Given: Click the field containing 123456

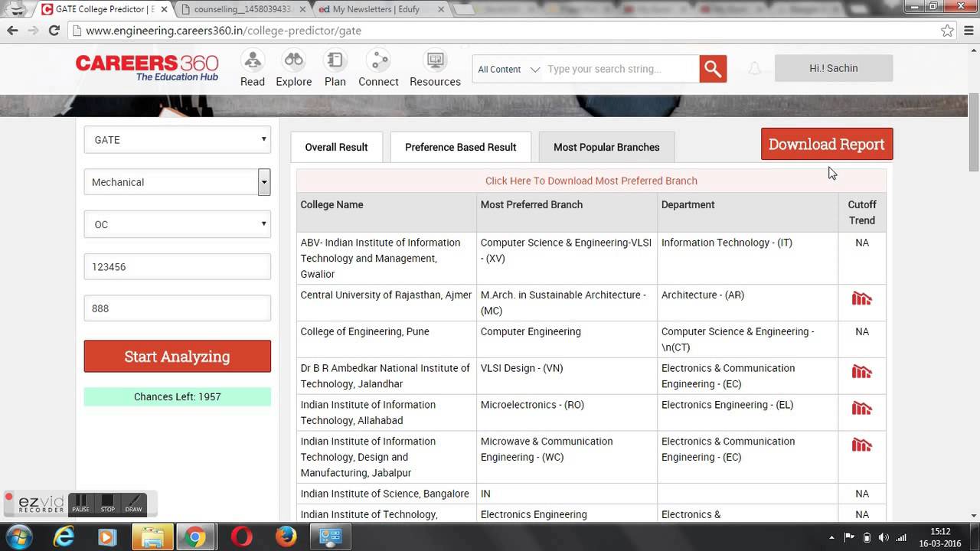Looking at the screenshot, I should click(x=178, y=267).
